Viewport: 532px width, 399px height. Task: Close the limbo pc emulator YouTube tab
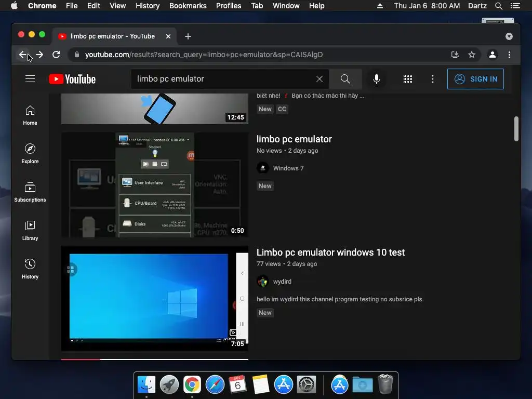click(168, 36)
